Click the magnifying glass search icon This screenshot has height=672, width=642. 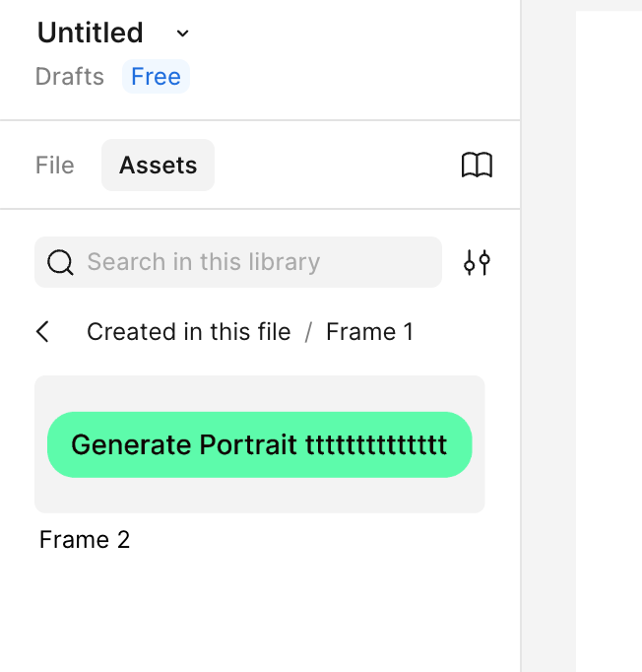point(60,262)
